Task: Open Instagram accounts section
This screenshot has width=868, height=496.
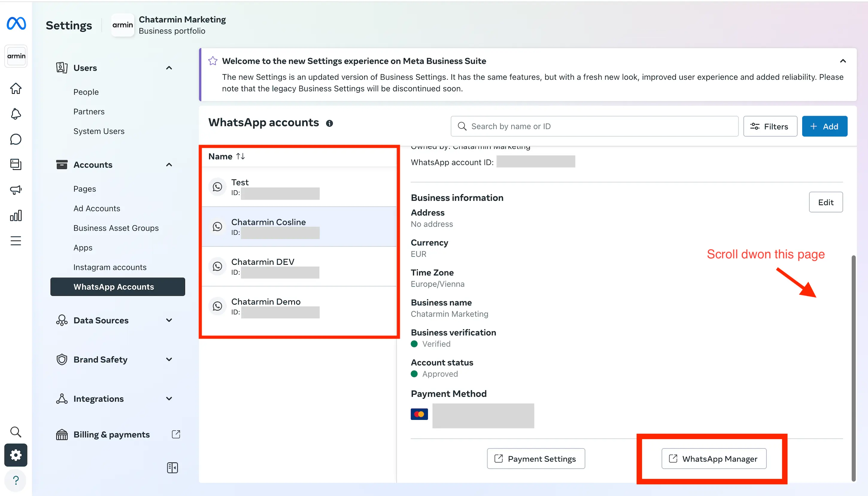Action: coord(110,267)
